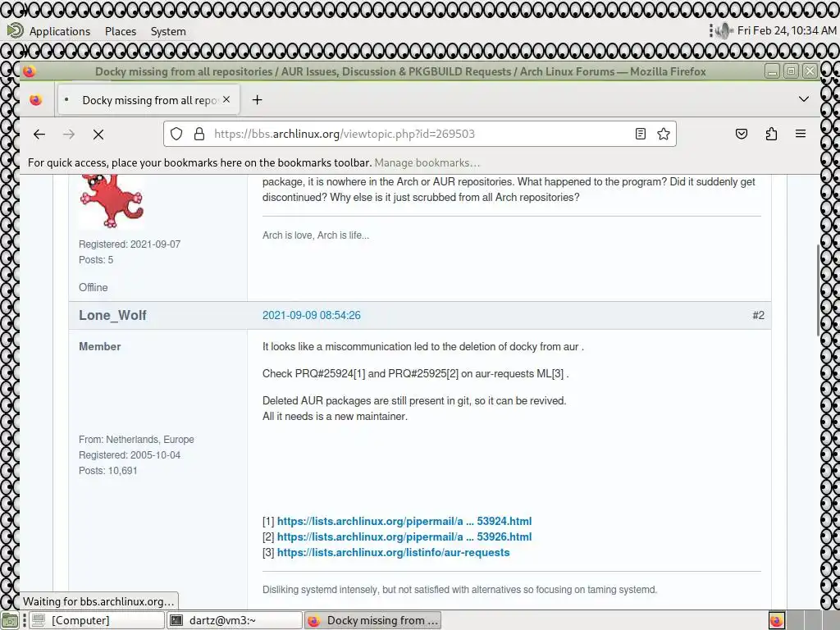Click 'Registered: 2021-09-07' text
Image resolution: width=840 pixels, height=630 pixels.
pyautogui.click(x=129, y=244)
